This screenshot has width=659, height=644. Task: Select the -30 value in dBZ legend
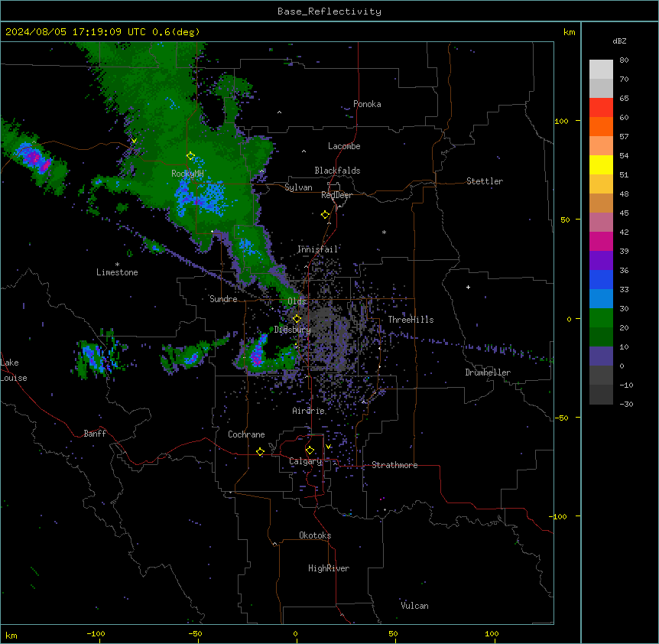point(626,405)
